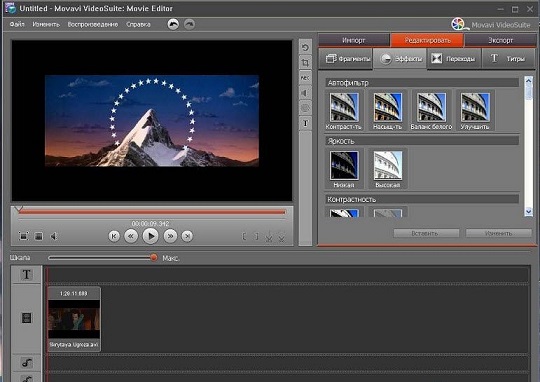
Task: Click the Вставить button
Action: point(426,233)
